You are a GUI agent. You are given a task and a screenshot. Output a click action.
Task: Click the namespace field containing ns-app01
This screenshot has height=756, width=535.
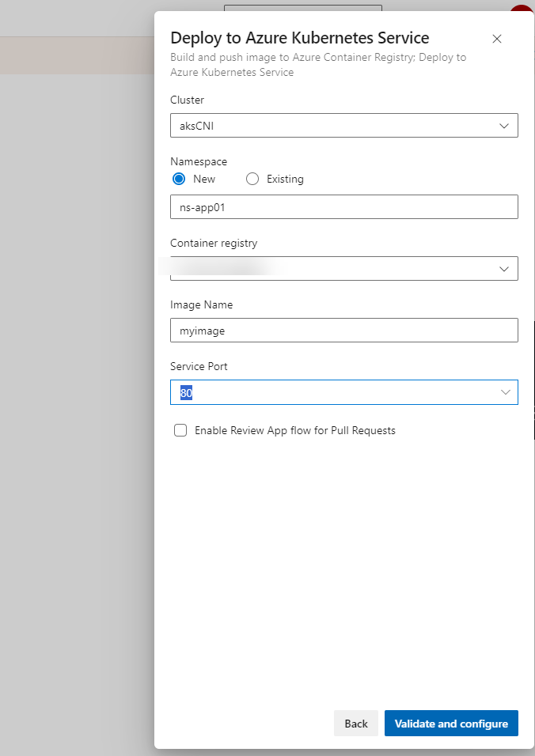click(x=344, y=207)
